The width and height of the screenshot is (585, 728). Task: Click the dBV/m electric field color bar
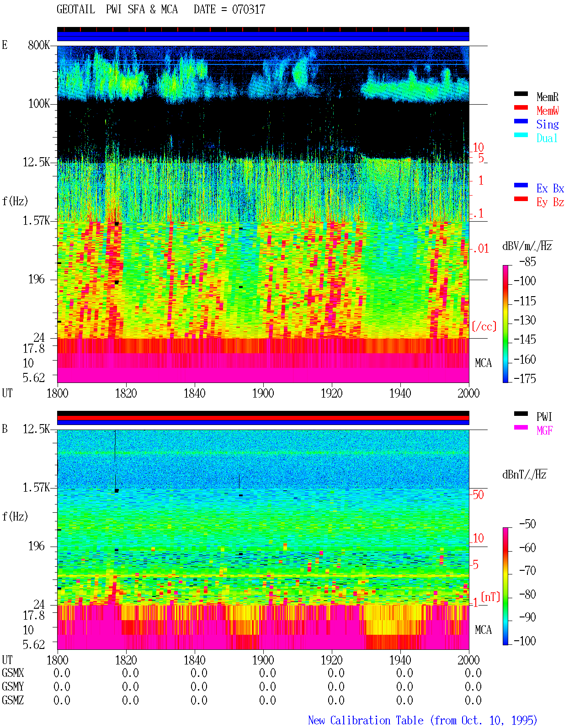pos(505,324)
